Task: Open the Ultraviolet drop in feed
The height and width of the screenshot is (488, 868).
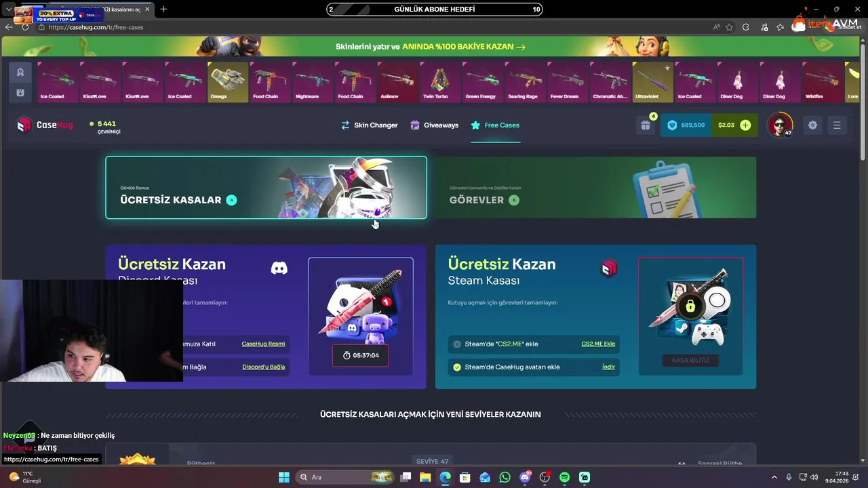Action: (x=652, y=82)
